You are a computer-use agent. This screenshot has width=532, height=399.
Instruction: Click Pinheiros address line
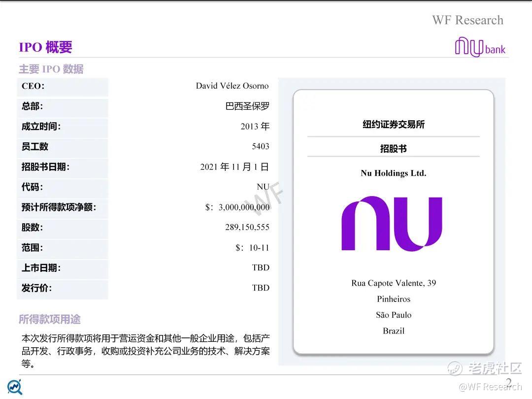coord(394,299)
